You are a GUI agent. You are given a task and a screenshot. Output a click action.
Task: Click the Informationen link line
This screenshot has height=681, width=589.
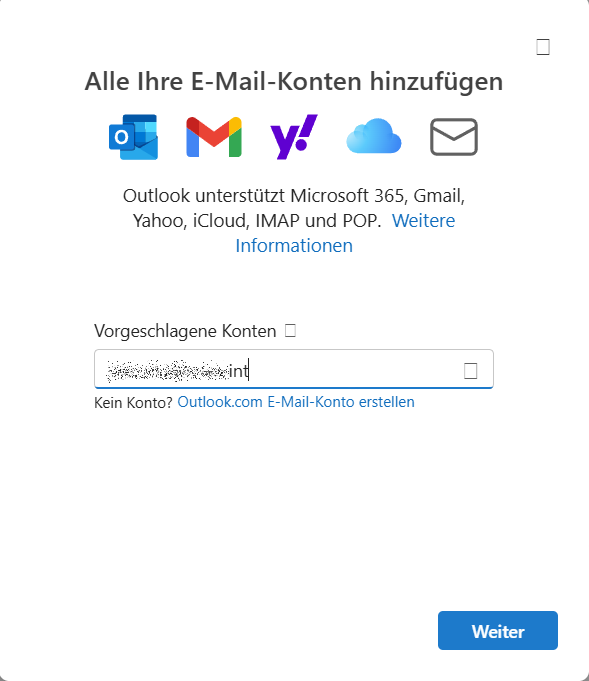[294, 246]
